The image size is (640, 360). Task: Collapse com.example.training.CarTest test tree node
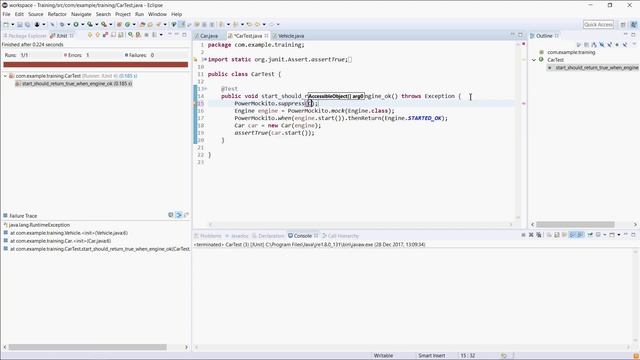5,76
